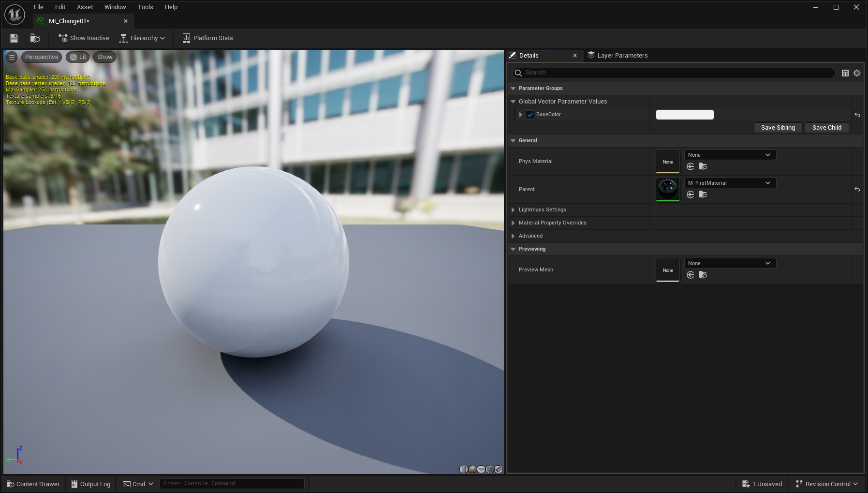The width and height of the screenshot is (868, 493).
Task: Set preview shape to cylinder
Action: click(464, 469)
